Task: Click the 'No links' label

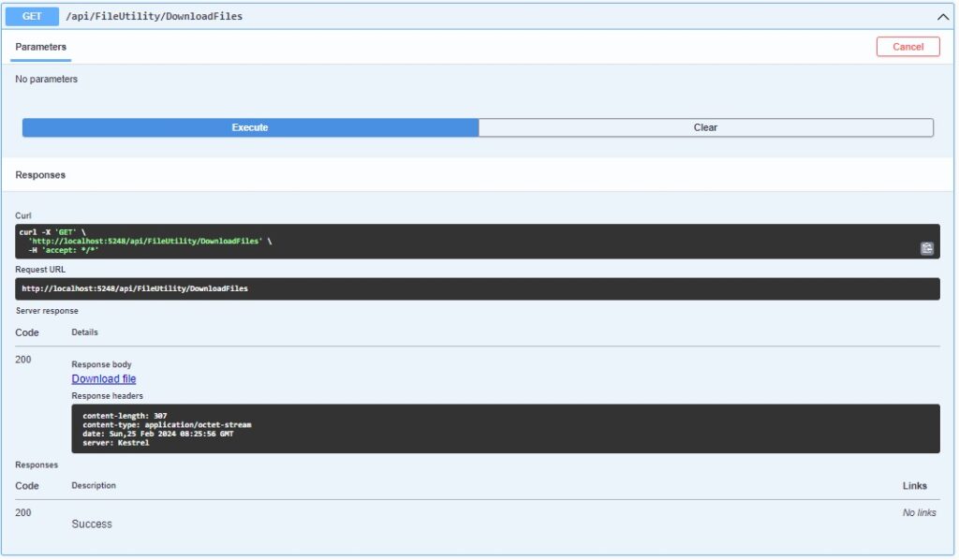Action: click(919, 513)
